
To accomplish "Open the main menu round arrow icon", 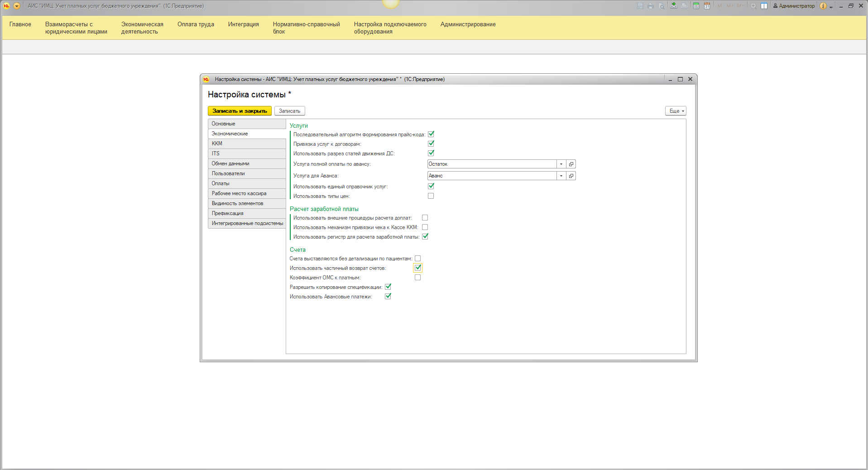I will tap(17, 6).
